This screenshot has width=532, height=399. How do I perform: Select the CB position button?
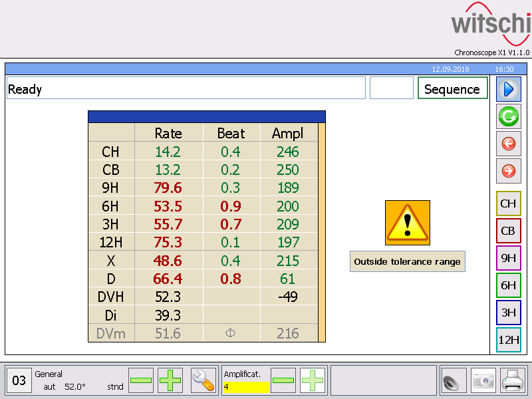coord(509,231)
